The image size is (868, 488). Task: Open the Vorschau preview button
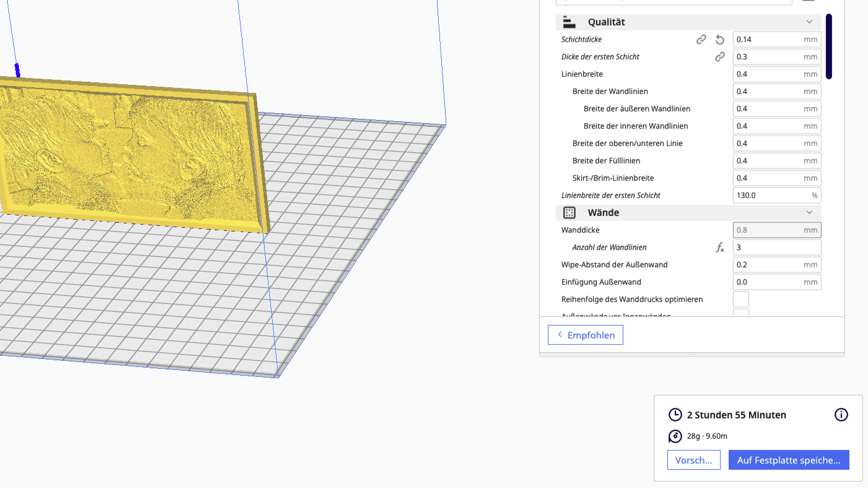point(693,460)
